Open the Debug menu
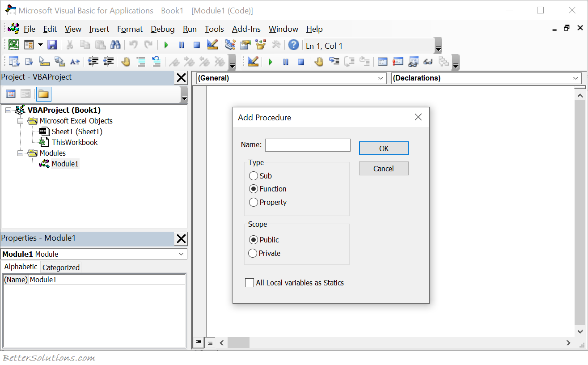588x365 pixels. (x=163, y=29)
